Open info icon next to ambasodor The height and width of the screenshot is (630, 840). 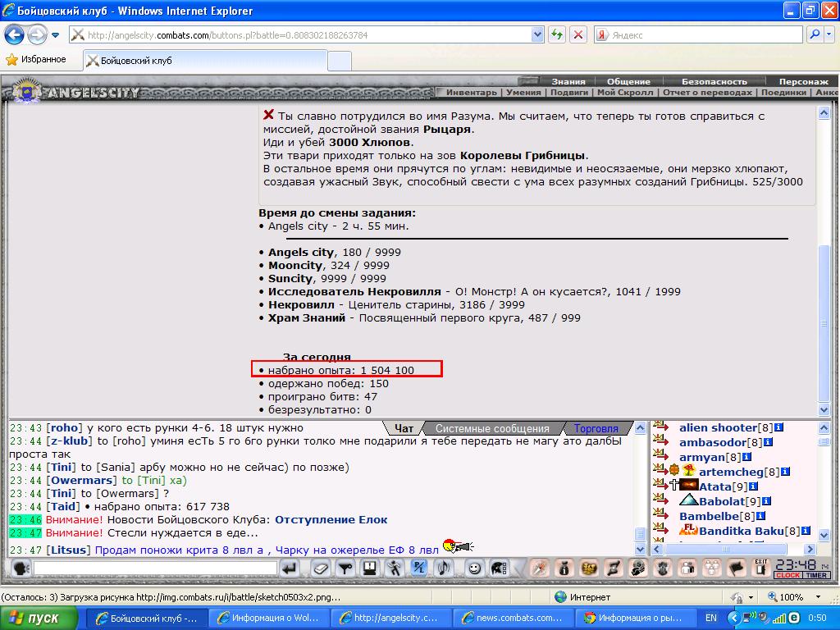click(x=768, y=442)
